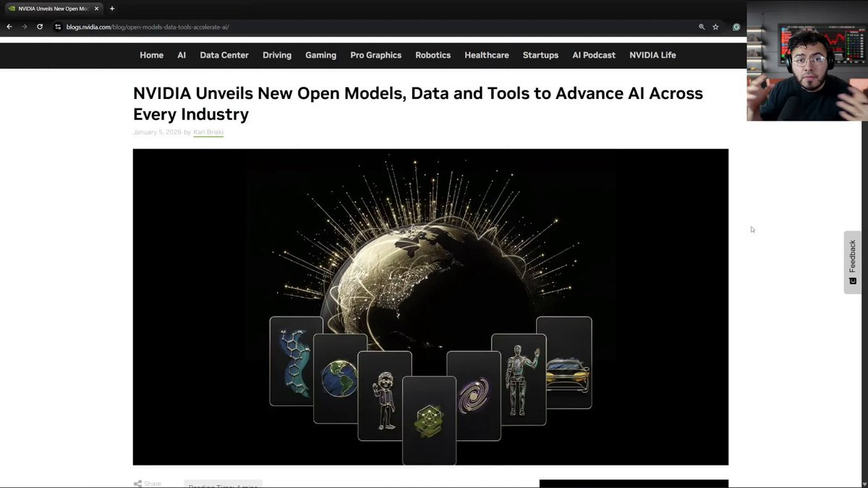Close the NVIDIA Unveils New Open Models tab
Screen dimensions: 868x488
[x=97, y=9]
